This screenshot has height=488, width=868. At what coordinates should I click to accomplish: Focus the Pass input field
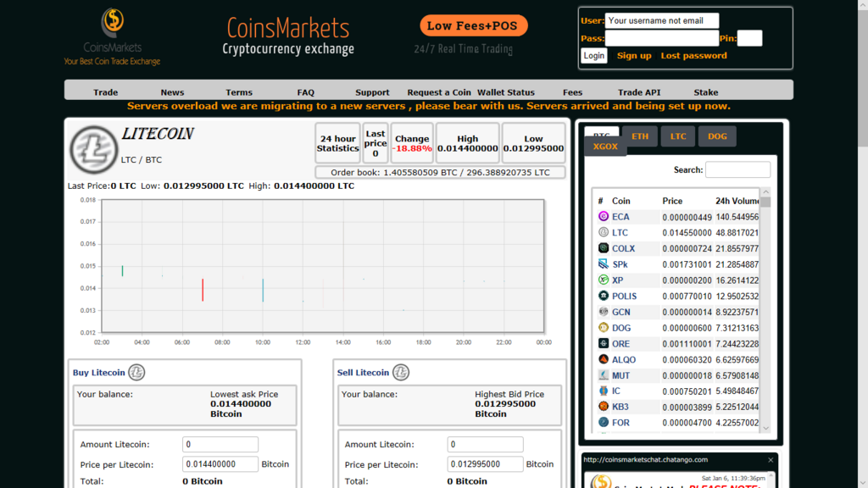tap(661, 38)
